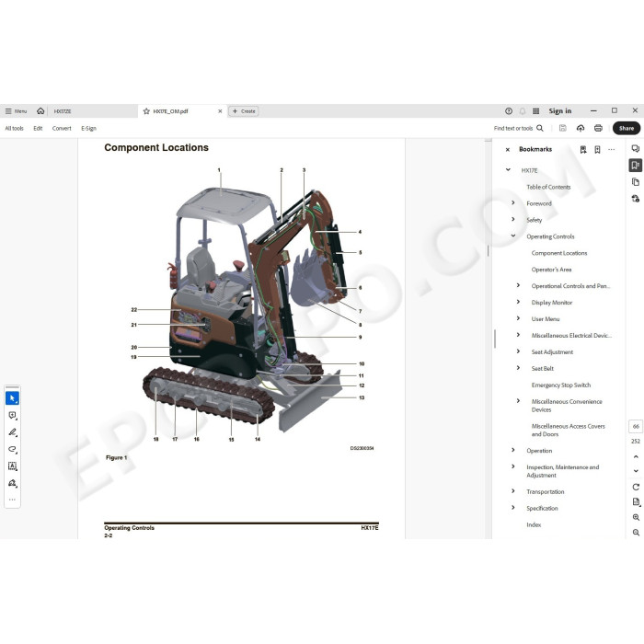
Task: Click the Create new tab button
Action: [244, 111]
